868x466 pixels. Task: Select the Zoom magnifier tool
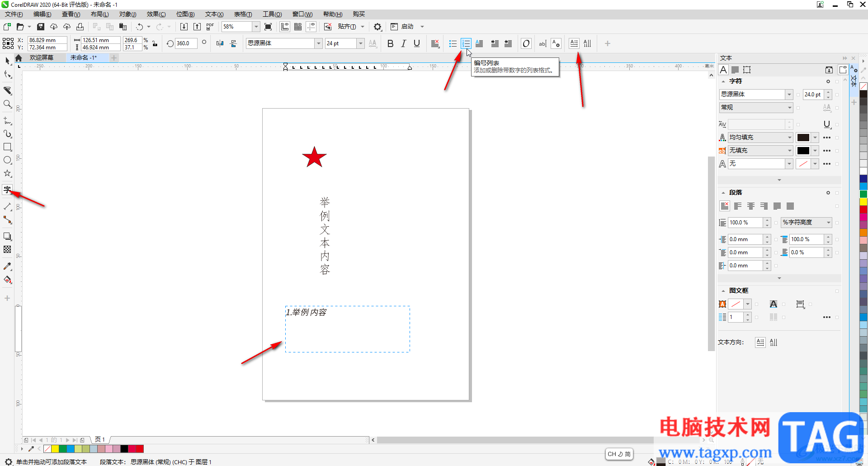click(7, 104)
